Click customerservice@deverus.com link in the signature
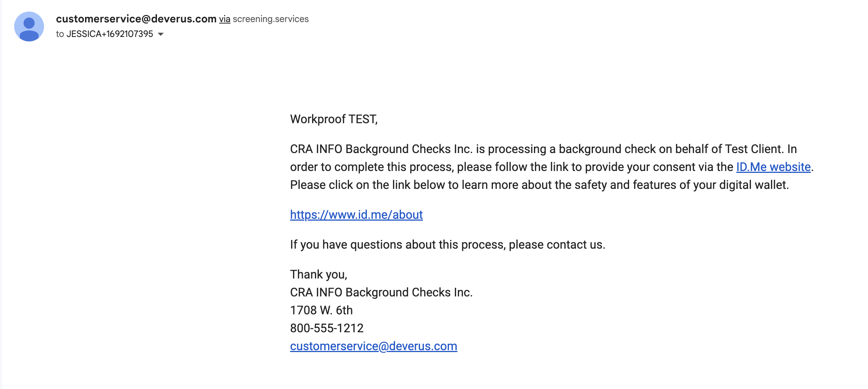The image size is (868, 389). click(x=373, y=346)
